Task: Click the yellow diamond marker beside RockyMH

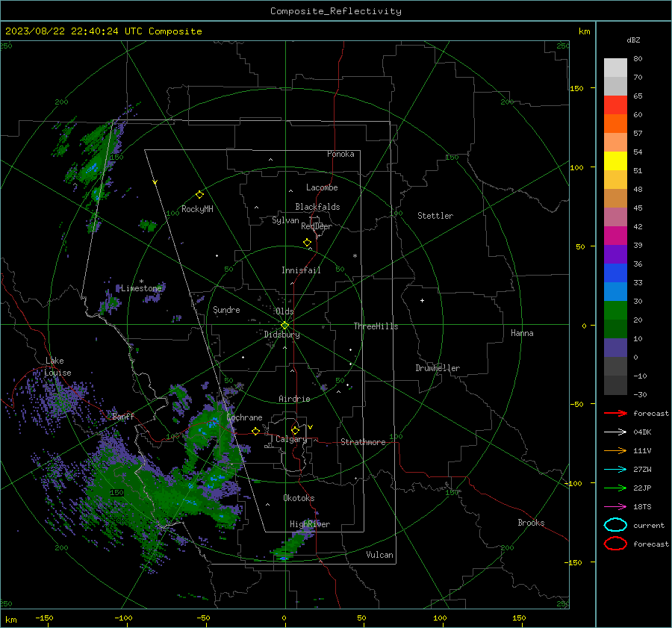Action: coord(199,195)
